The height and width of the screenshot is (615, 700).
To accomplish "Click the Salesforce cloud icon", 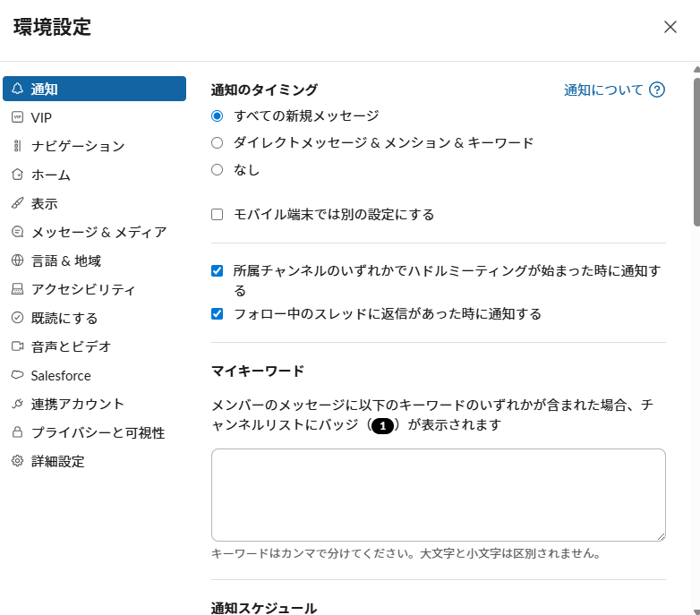I will click(x=17, y=375).
